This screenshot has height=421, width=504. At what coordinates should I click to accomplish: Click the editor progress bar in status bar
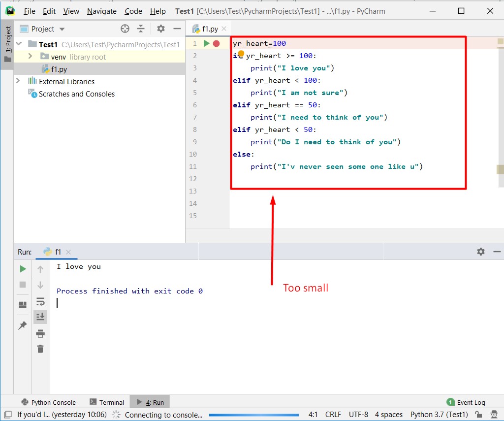point(254,415)
